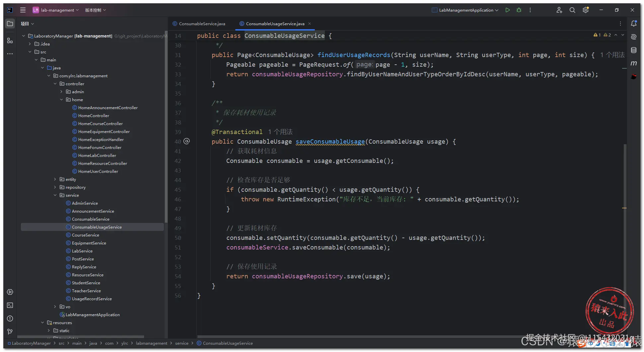Image resolution: width=644 pixels, height=352 pixels.
Task: Click the '1 个用法' hint beside @Transactional
Action: pyautogui.click(x=280, y=132)
